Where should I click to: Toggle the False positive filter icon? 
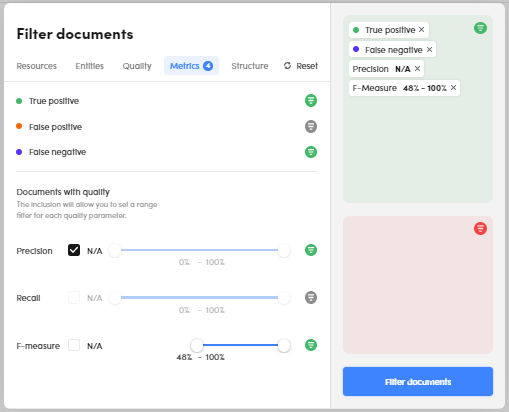pyautogui.click(x=311, y=126)
